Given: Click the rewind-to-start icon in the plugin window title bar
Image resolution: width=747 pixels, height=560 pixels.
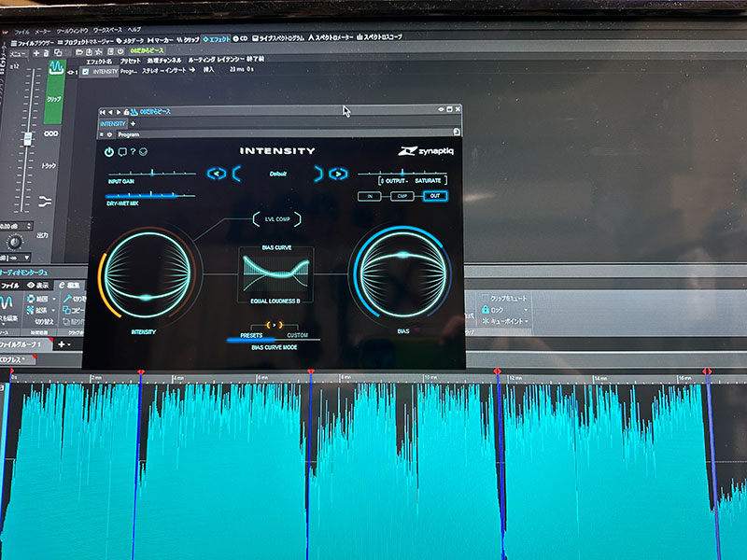Looking at the screenshot, I should point(103,112).
